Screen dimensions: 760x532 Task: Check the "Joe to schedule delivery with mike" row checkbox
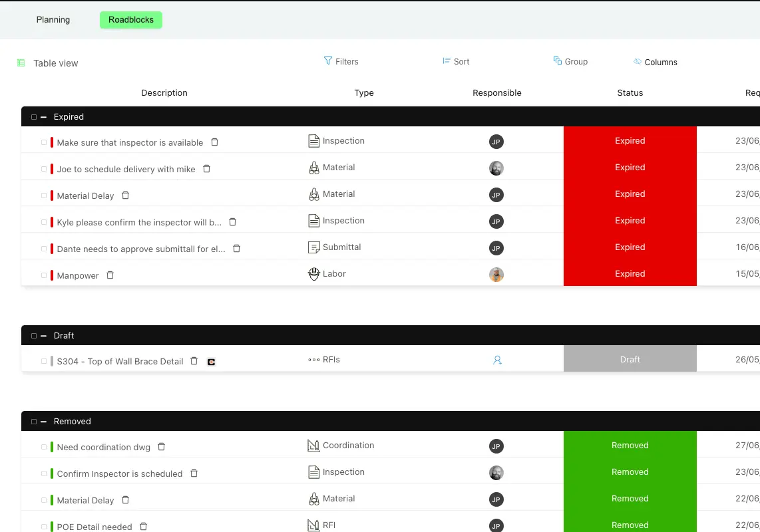coord(43,168)
